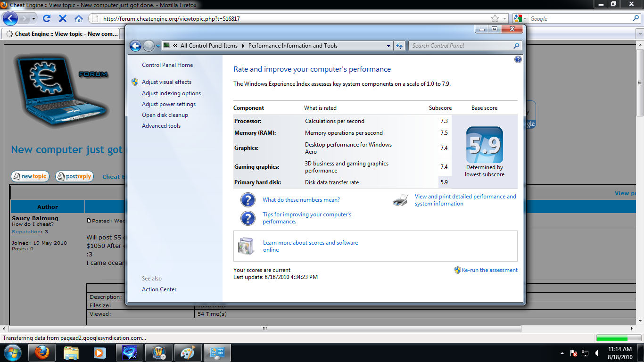The width and height of the screenshot is (644, 362).
Task: Open Saucy Balmung's Reputation link
Action: [x=26, y=231]
